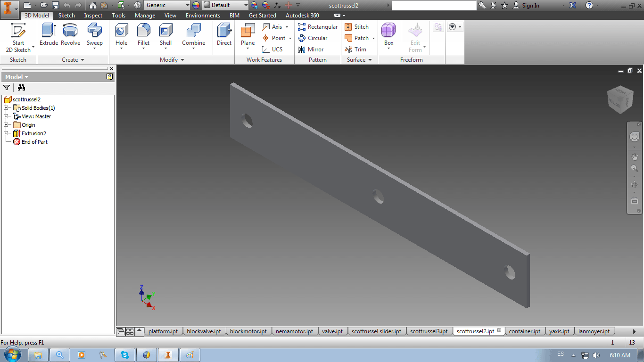The image size is (644, 362).
Task: Select the Shell tool
Action: (x=165, y=37)
